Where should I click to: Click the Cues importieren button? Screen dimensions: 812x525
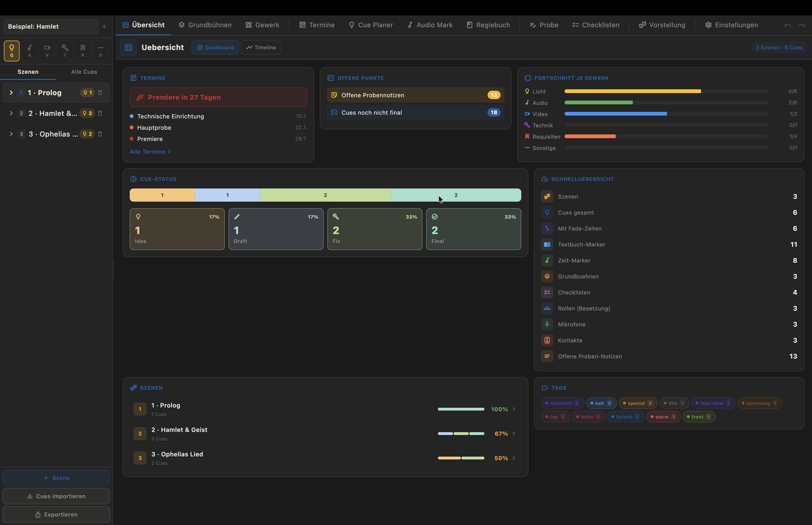click(x=56, y=496)
